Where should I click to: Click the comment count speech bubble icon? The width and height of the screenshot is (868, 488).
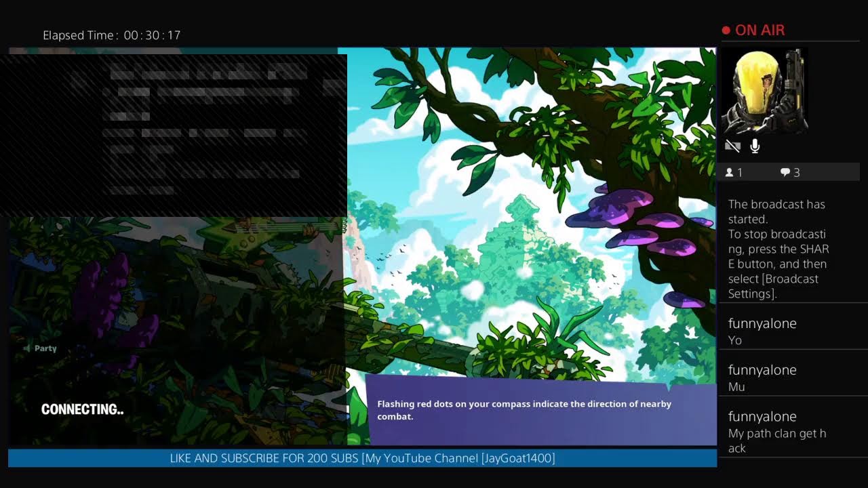(785, 173)
